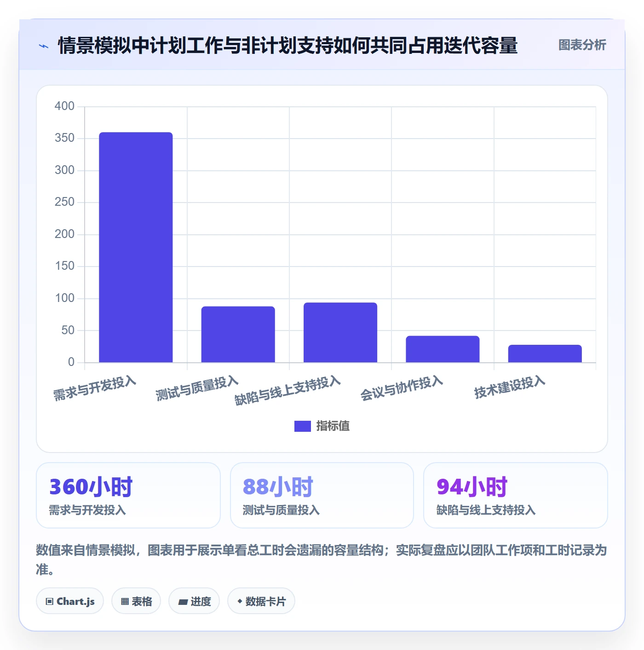The image size is (644, 650).
Task: Select the 缺陷与线上支持投入 bar in the chart
Action: click(x=340, y=332)
